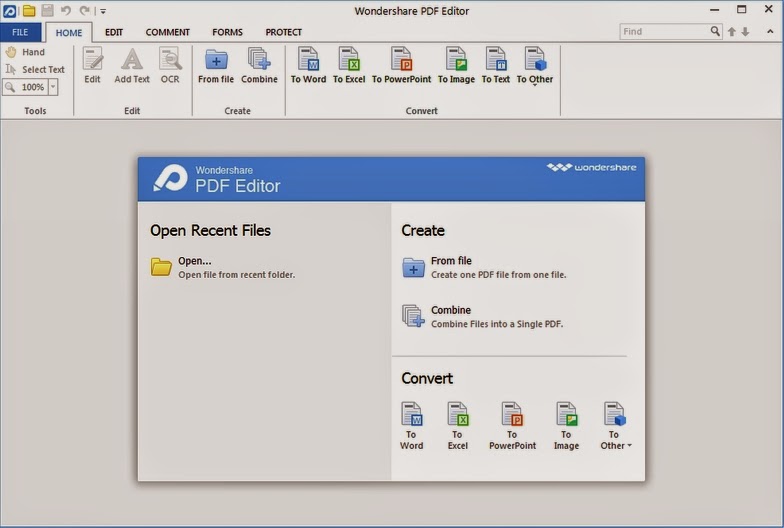Run the OCR tool
The width and height of the screenshot is (784, 528).
pos(170,66)
